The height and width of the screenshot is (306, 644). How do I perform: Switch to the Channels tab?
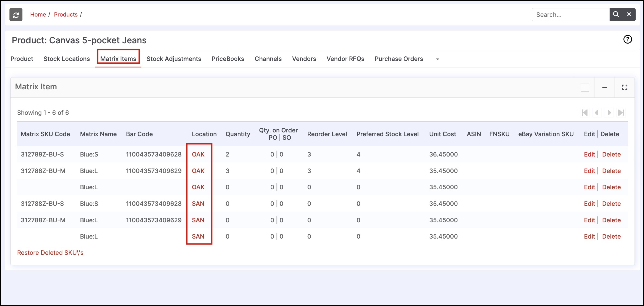click(x=268, y=59)
